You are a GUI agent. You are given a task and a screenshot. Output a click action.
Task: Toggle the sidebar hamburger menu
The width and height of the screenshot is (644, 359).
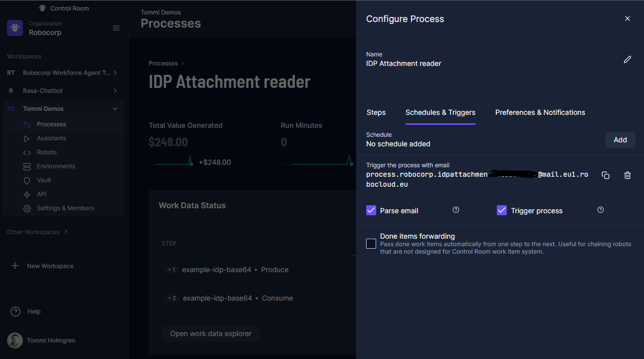(x=116, y=28)
